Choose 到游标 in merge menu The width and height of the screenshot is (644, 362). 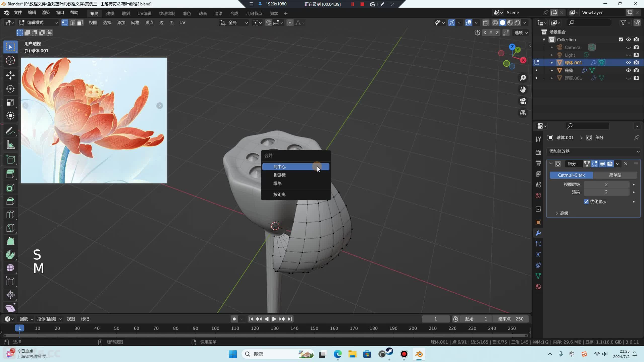(x=296, y=175)
